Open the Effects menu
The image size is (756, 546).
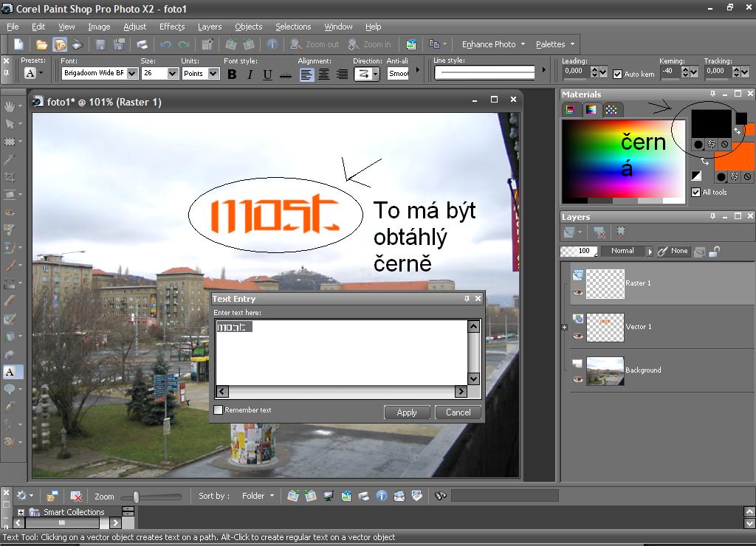(172, 27)
